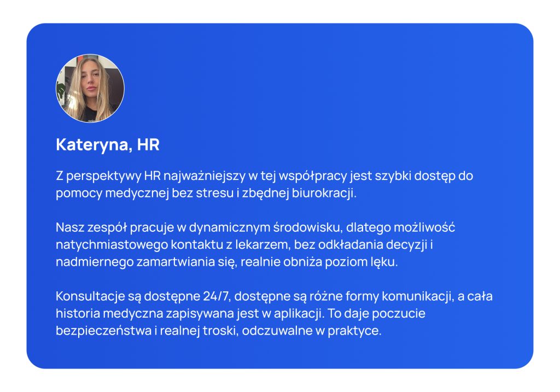Click the "Kateryna, HR" name heading
The width and height of the screenshot is (560, 392).
107,145
